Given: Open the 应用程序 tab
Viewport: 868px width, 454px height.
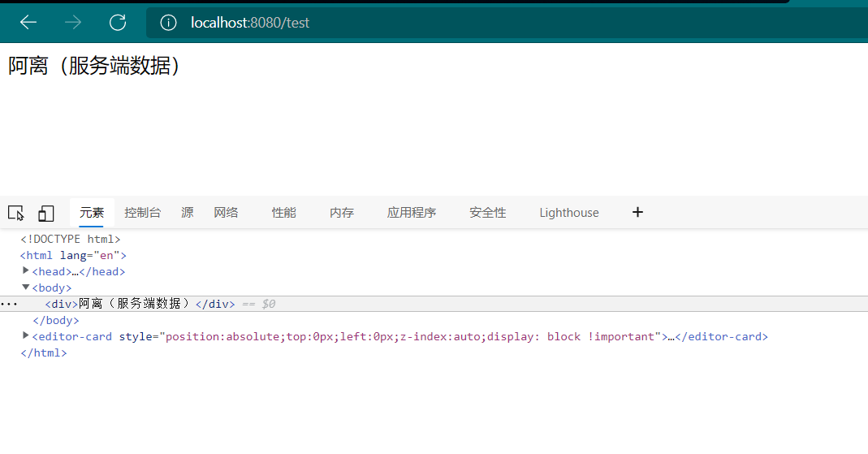Looking at the screenshot, I should [x=412, y=213].
